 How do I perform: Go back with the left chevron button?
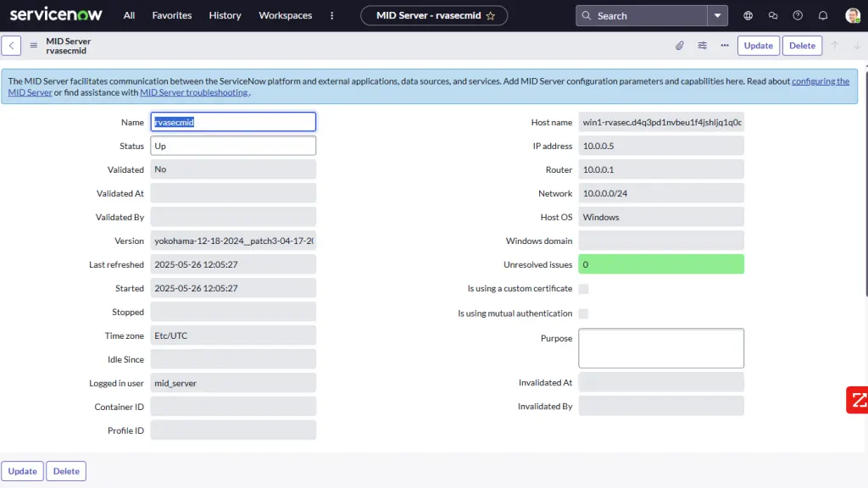point(11,46)
